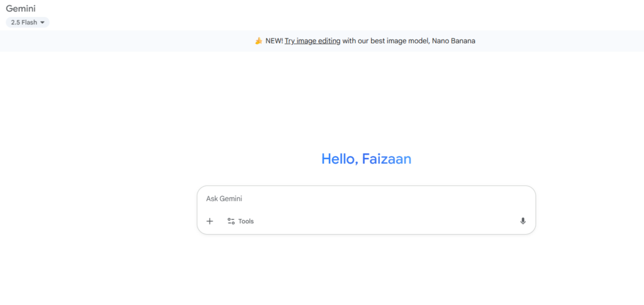644x305 pixels.
Task: Click the empty space between Tools and microphone
Action: click(386, 221)
